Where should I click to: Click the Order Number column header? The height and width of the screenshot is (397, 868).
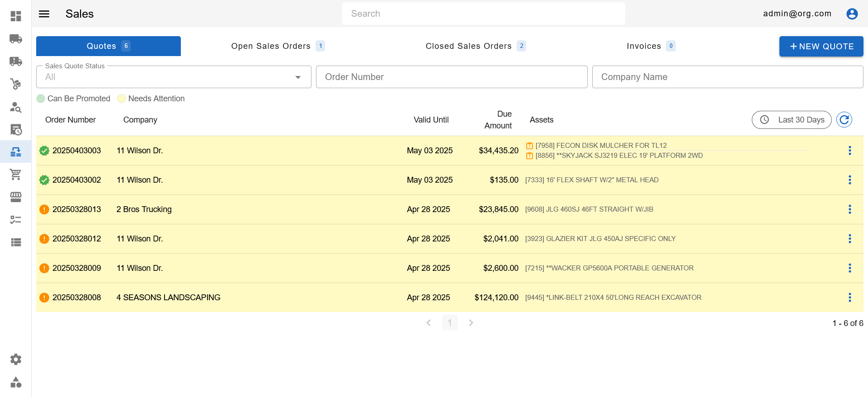[x=71, y=120]
